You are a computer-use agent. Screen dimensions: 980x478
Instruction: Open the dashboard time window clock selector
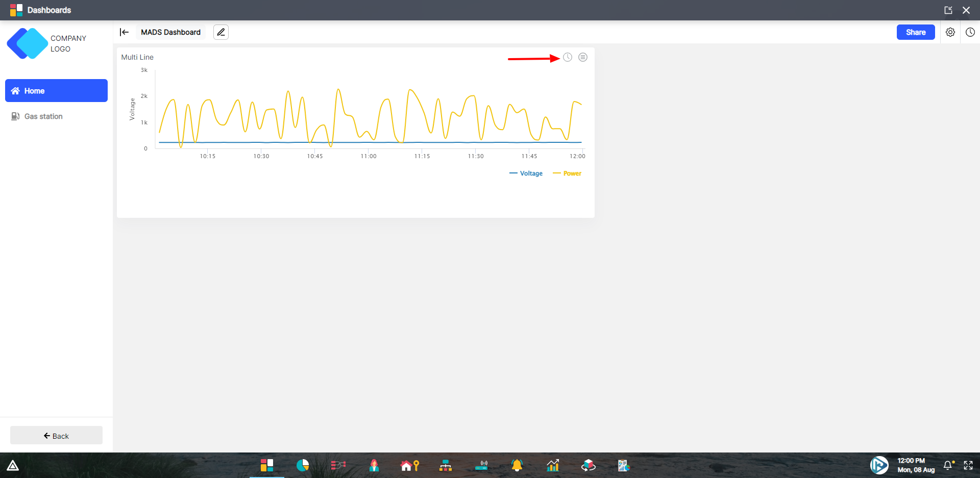click(971, 32)
